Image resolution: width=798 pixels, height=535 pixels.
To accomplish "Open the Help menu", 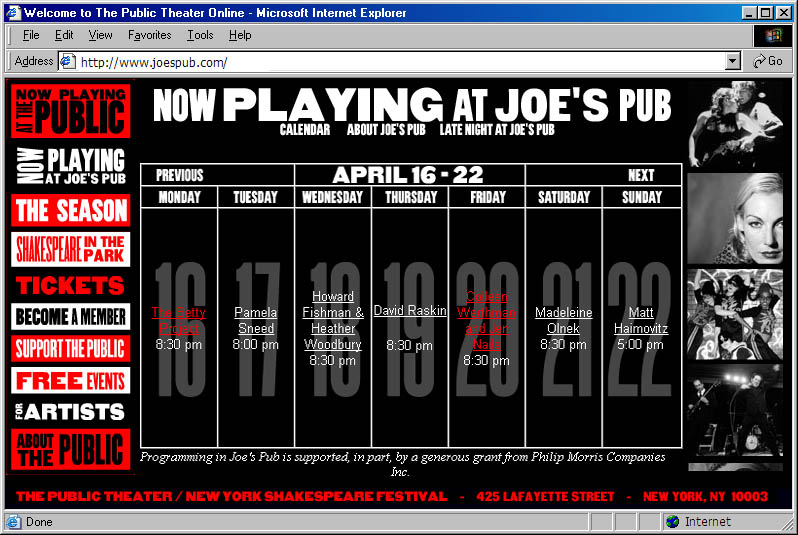I will [x=240, y=35].
